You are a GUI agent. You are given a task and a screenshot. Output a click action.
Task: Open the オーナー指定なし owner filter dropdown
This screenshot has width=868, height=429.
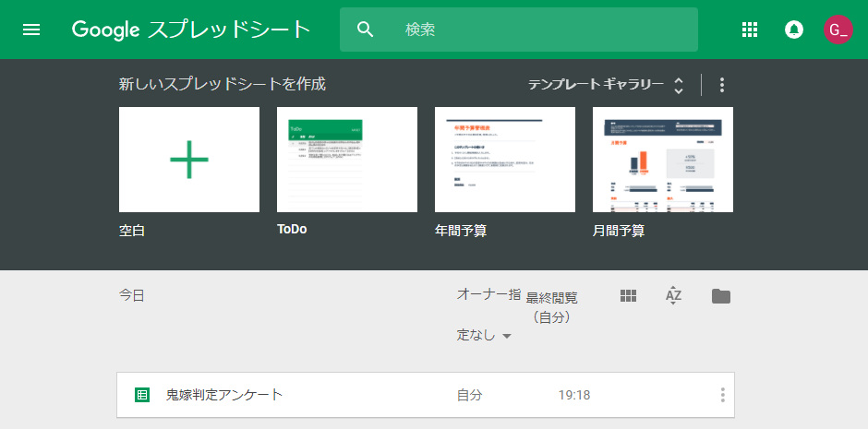(x=485, y=335)
